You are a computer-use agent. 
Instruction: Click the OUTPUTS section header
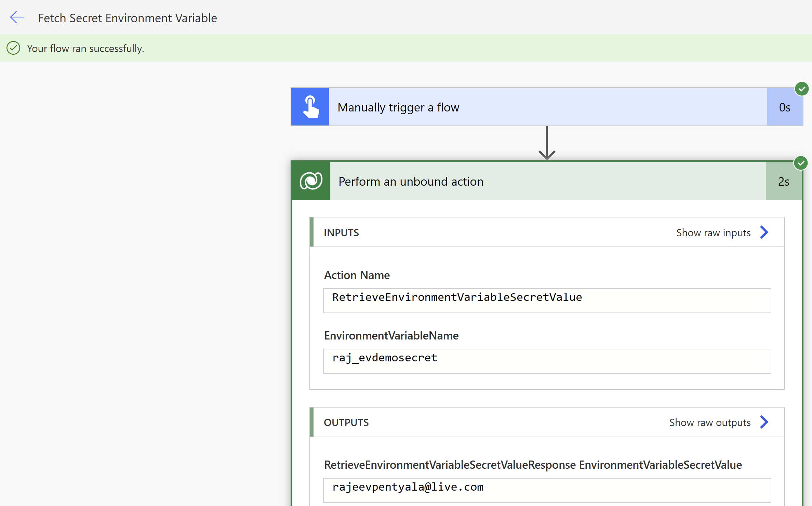pos(346,423)
